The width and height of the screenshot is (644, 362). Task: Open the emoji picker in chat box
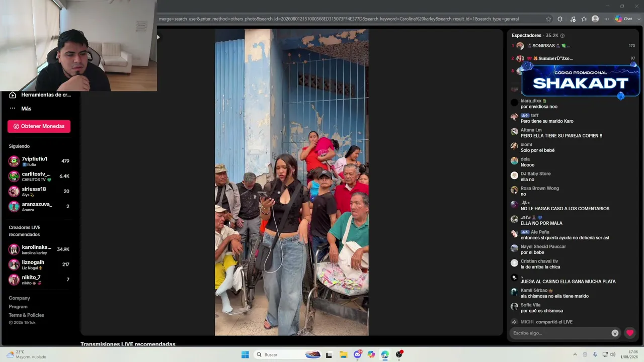tap(615, 333)
